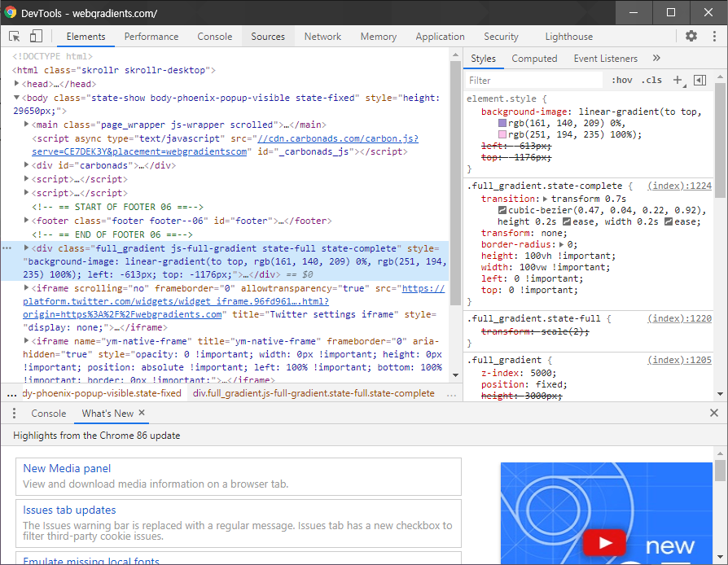Open the (index):1220 source link

680,318
